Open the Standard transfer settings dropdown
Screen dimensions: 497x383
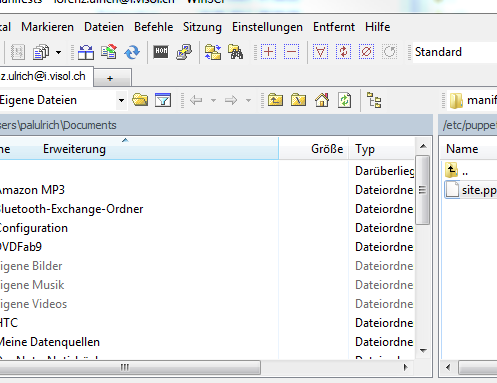tap(455, 52)
